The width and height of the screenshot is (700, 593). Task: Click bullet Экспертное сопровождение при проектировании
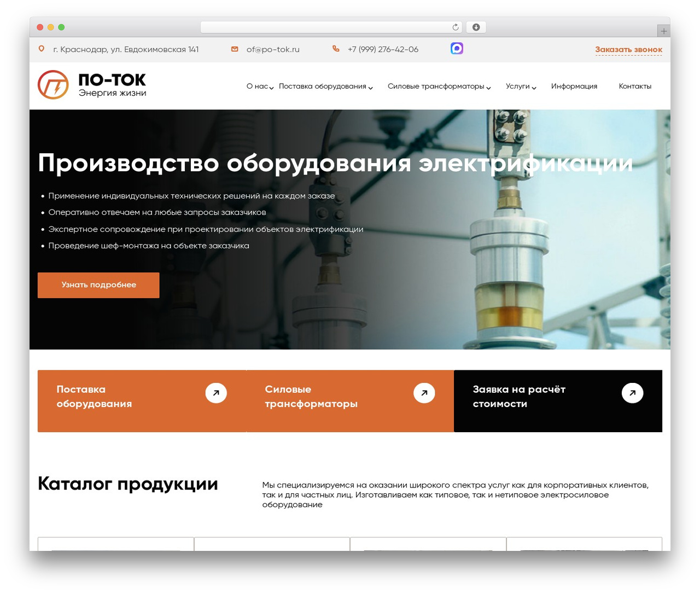coord(206,229)
